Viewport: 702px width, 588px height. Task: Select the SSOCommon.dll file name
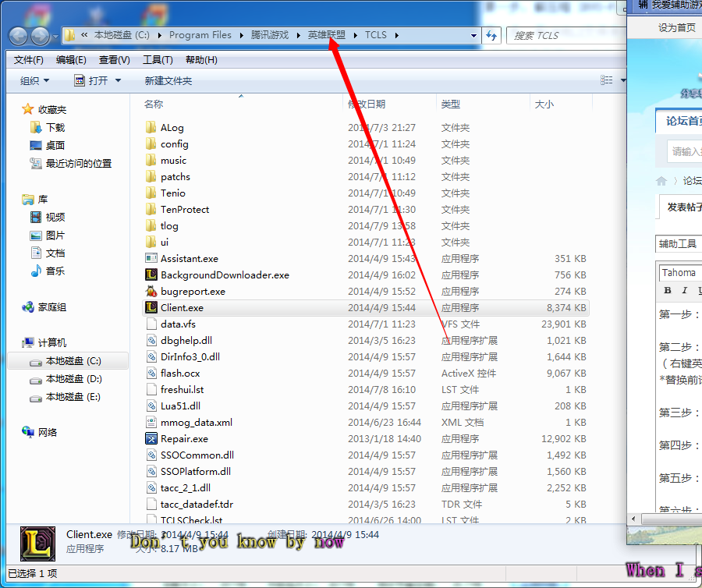point(197,455)
